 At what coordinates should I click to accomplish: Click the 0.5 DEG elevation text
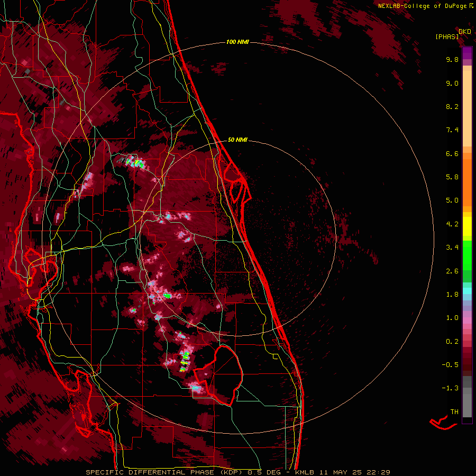coord(263,472)
